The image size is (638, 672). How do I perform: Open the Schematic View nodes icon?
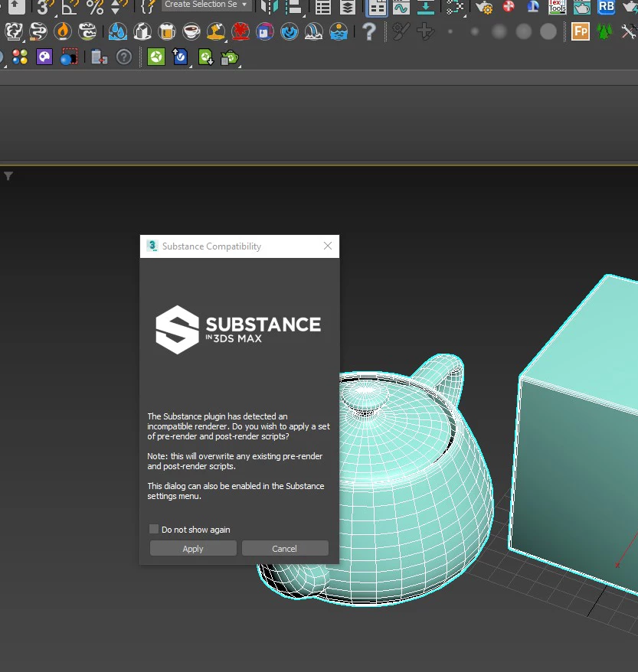click(455, 7)
